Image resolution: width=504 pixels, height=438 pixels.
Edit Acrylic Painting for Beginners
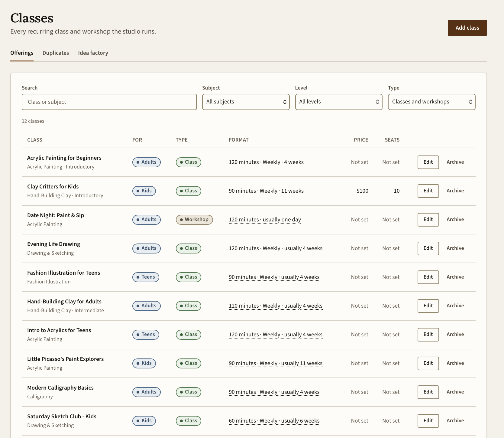coord(428,162)
